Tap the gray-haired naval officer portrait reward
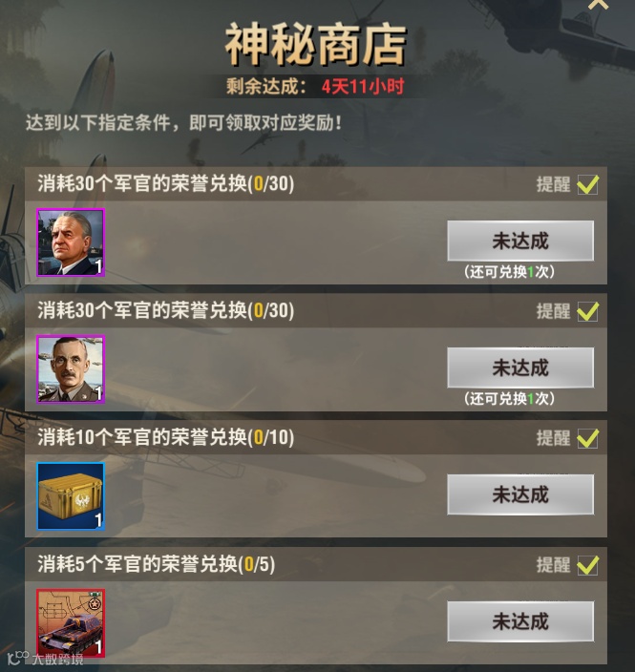Viewport: 635px width, 672px height. 71,242
